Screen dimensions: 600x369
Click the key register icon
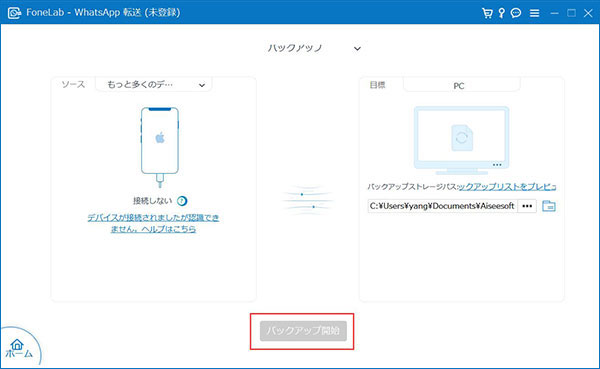(502, 13)
